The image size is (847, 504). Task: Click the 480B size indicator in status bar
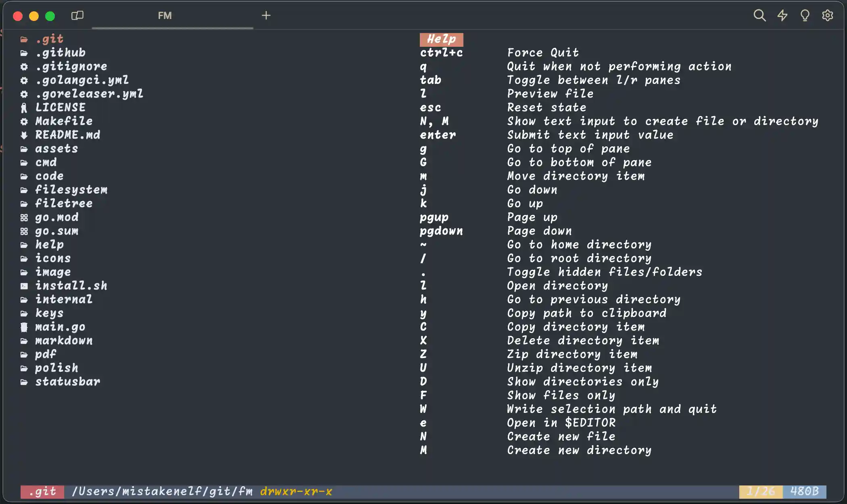[804, 492]
